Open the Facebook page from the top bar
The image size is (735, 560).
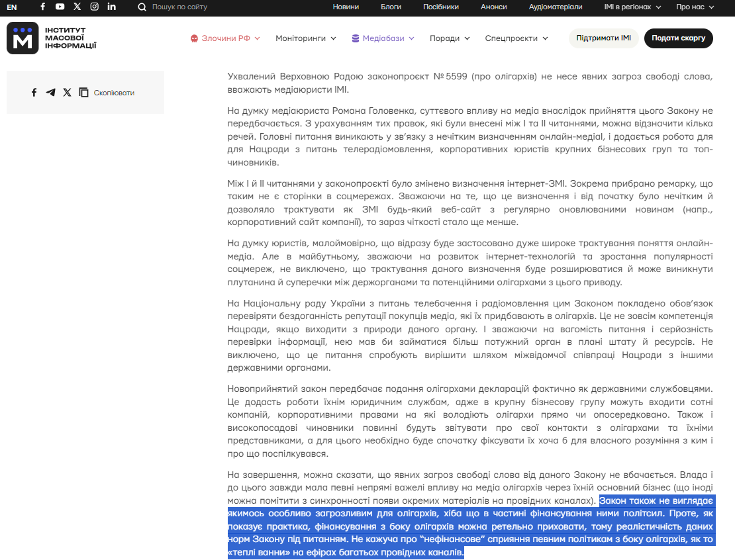42,7
